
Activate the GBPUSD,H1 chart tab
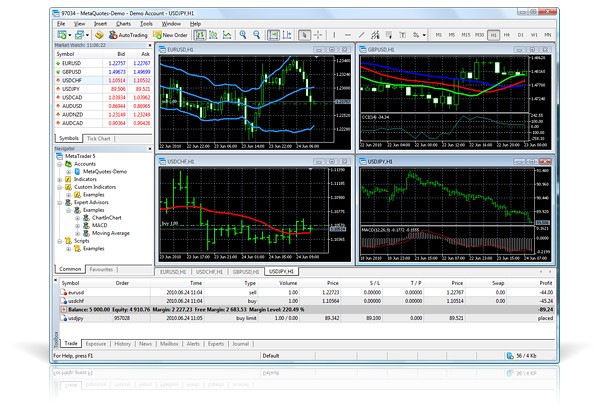(x=246, y=272)
